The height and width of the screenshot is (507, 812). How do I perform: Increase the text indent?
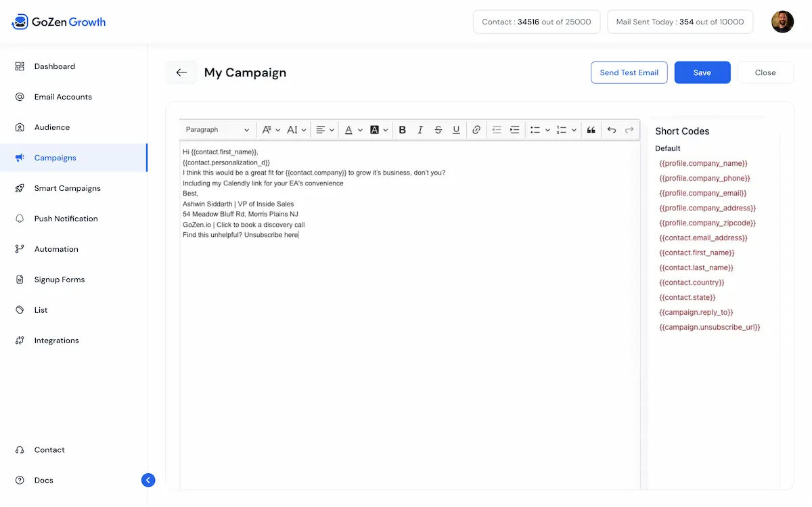(515, 129)
